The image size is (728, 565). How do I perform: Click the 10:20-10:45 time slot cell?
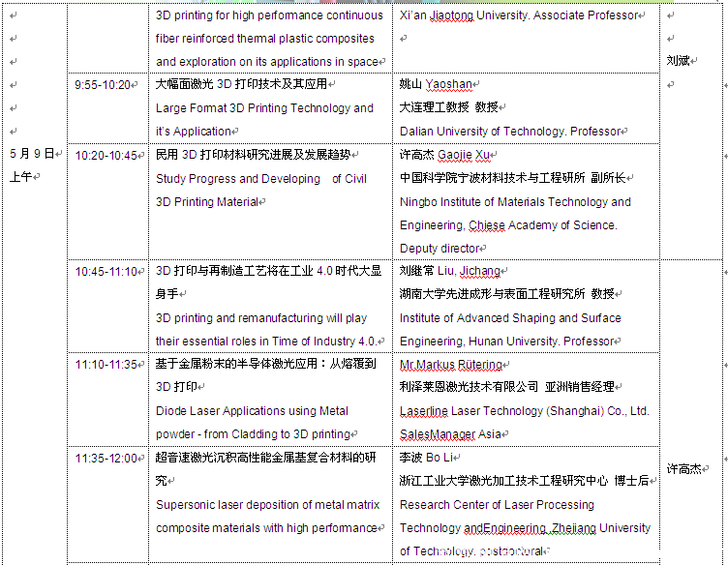pyautogui.click(x=106, y=155)
